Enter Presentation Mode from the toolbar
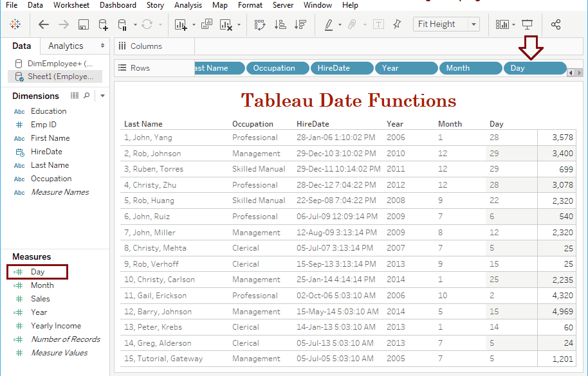The width and height of the screenshot is (588, 376). [x=528, y=24]
